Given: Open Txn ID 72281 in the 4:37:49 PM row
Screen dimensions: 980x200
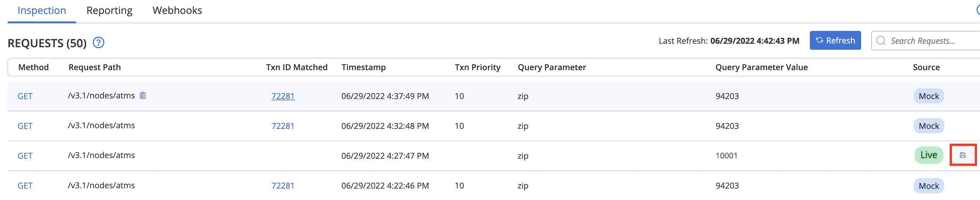Looking at the screenshot, I should point(283,96).
